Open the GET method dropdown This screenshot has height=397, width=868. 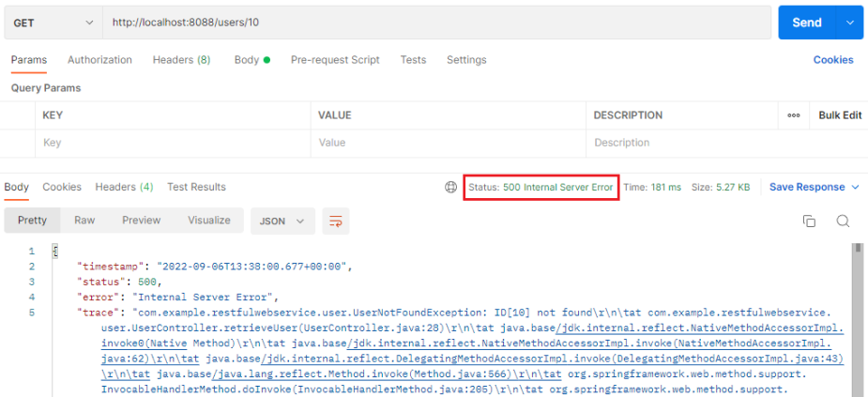(x=53, y=23)
